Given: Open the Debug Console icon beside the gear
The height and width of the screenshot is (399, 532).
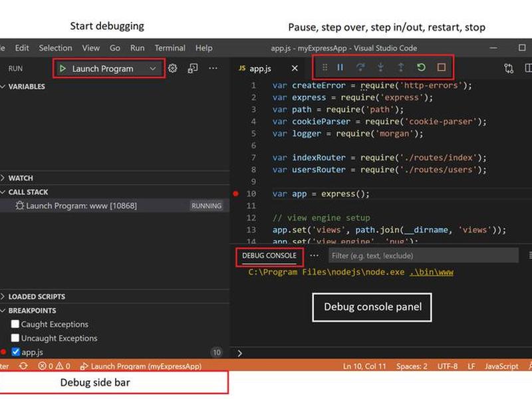Looking at the screenshot, I should click(x=193, y=68).
